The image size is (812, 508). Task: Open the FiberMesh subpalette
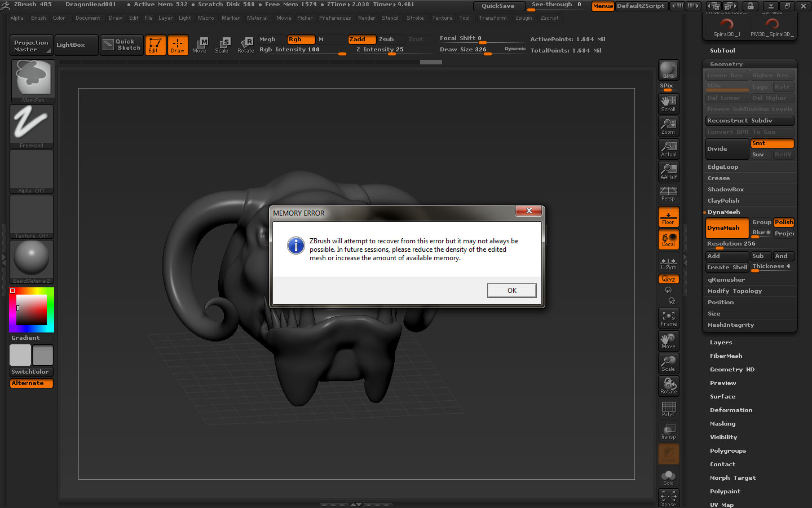726,356
